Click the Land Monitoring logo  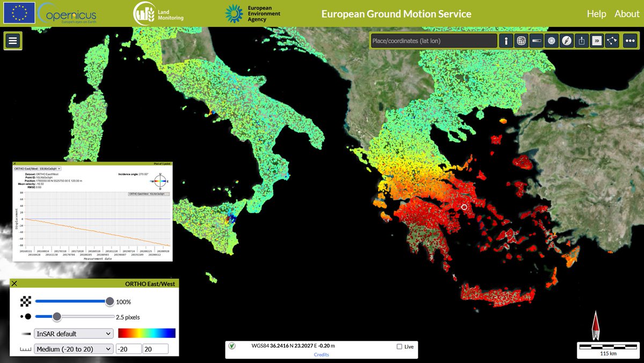click(159, 13)
